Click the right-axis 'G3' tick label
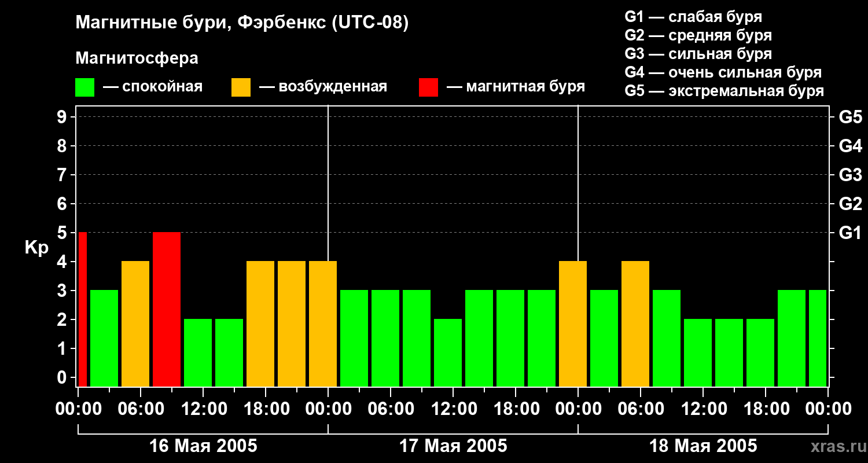The width and height of the screenshot is (868, 463). [850, 175]
